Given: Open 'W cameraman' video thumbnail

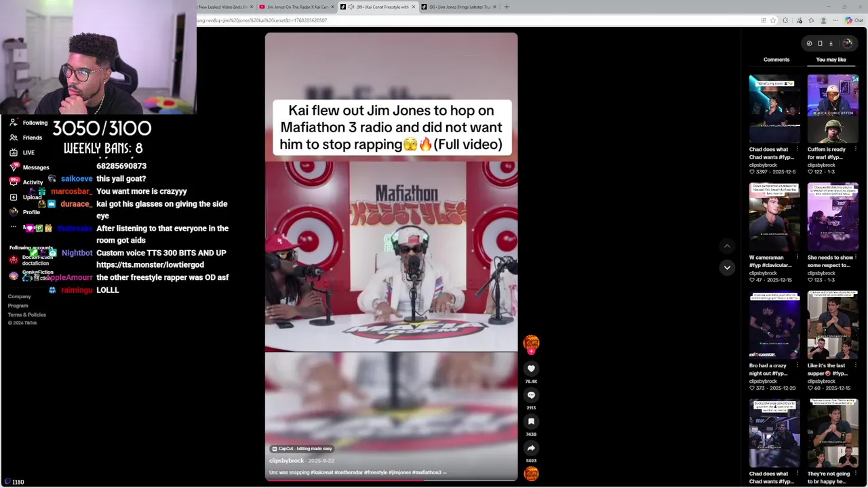Looking at the screenshot, I should point(774,217).
